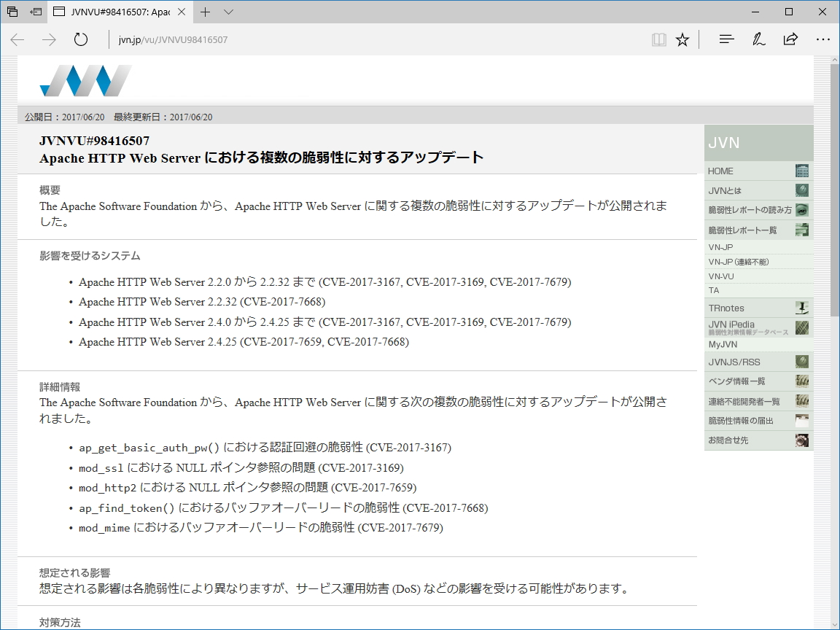840x630 pixels.
Task: Open a new browser tab
Action: pos(206,12)
